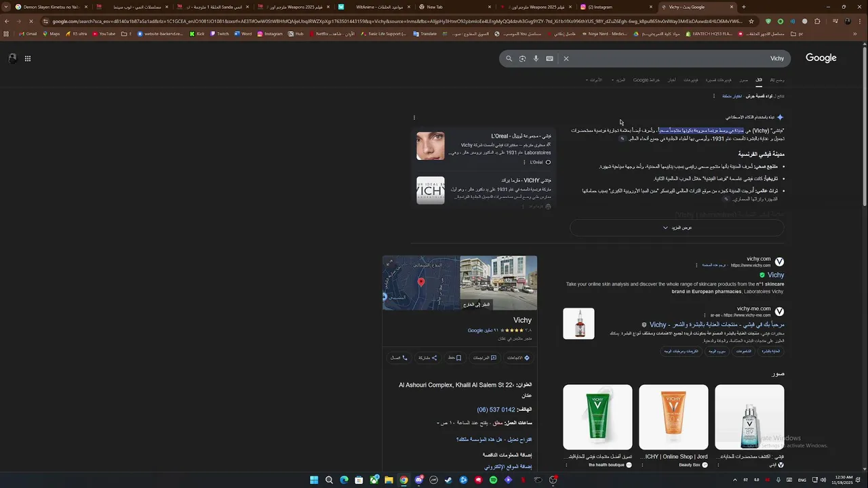
Task: Open the Vichy Mineral 89 image result
Action: click(x=749, y=418)
